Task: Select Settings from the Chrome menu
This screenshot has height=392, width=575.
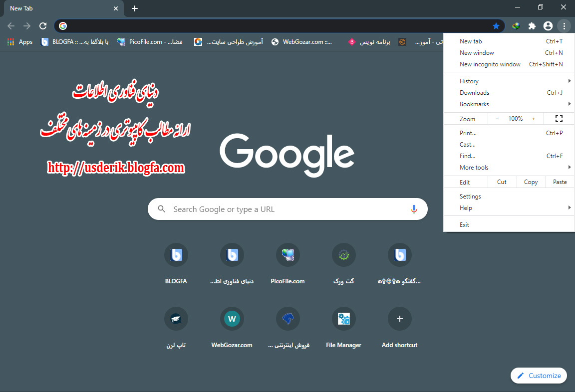Action: pos(470,196)
